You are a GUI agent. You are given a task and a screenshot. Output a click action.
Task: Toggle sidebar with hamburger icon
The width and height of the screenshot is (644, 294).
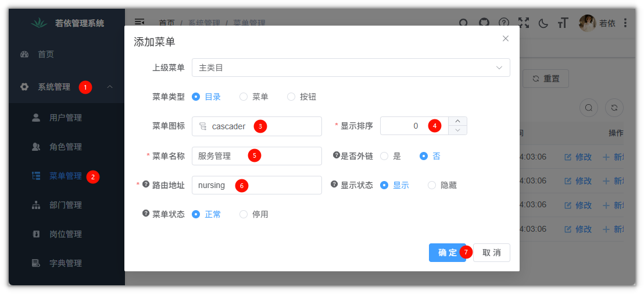click(139, 23)
